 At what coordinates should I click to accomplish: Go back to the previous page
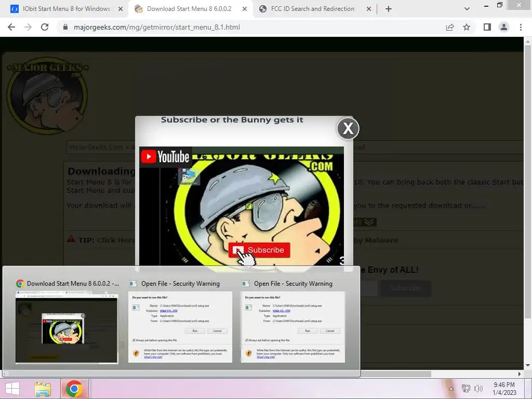[11, 27]
